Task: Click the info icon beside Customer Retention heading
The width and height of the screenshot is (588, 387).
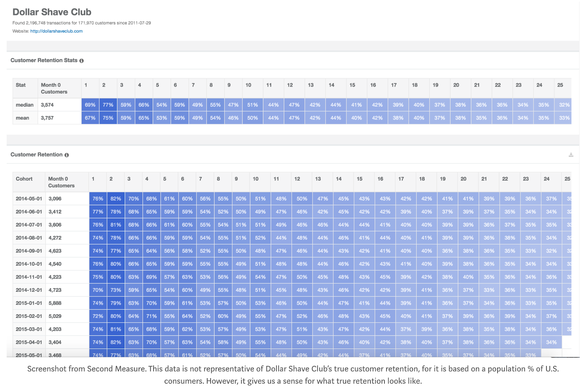Action: click(x=67, y=155)
